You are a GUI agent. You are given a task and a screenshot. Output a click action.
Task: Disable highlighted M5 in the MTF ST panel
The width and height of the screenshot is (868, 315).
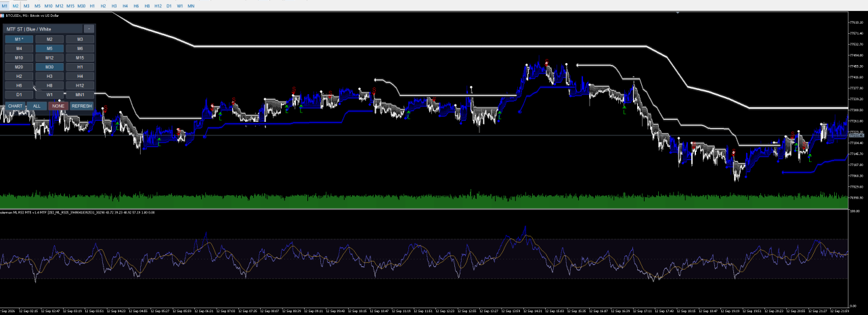(x=49, y=49)
